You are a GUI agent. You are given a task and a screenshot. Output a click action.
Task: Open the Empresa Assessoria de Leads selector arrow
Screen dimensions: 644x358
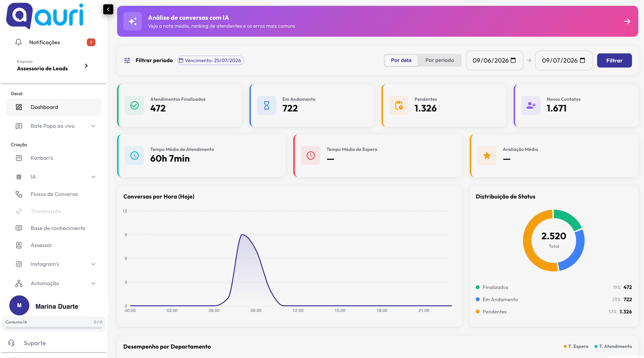pyautogui.click(x=86, y=66)
